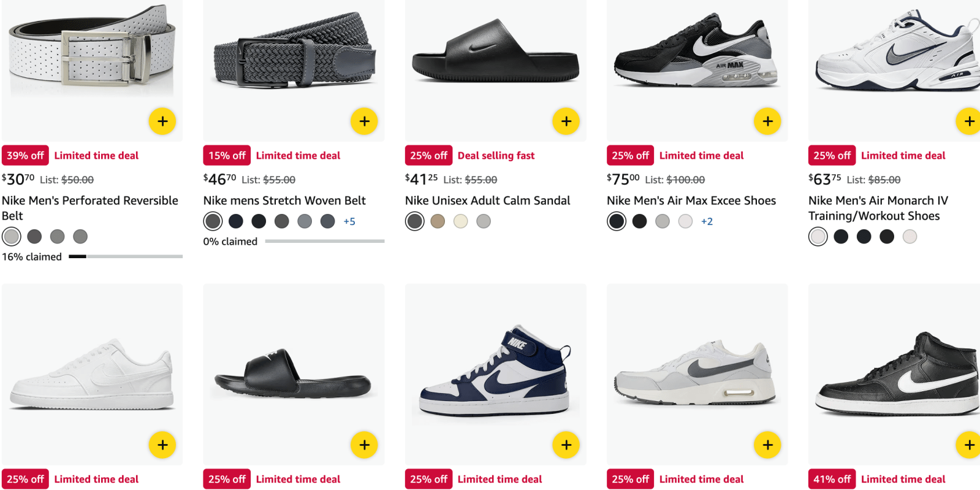Image resolution: width=980 pixels, height=490 pixels.
Task: Click the plus icon on the Air Max Excee Shoes
Action: pyautogui.click(x=767, y=121)
